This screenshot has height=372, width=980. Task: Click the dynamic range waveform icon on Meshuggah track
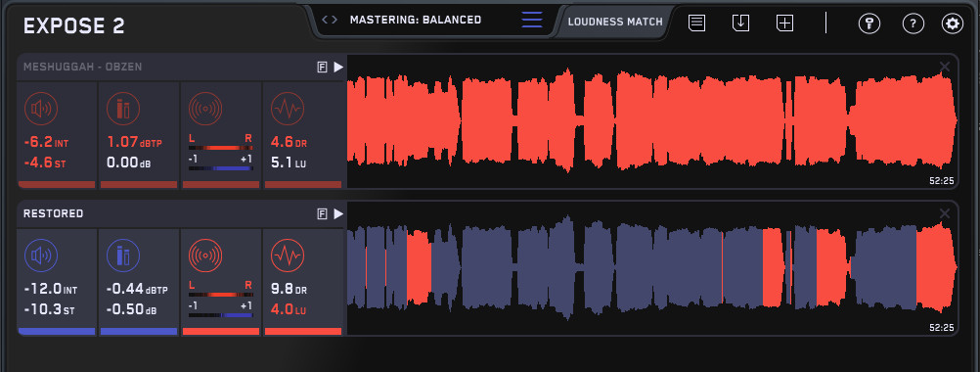point(288,109)
